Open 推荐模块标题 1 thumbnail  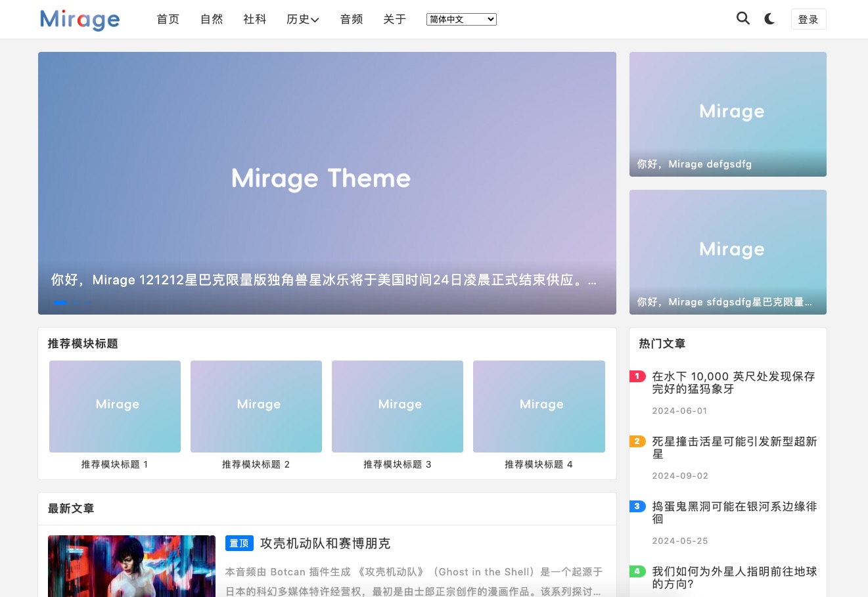click(x=115, y=406)
